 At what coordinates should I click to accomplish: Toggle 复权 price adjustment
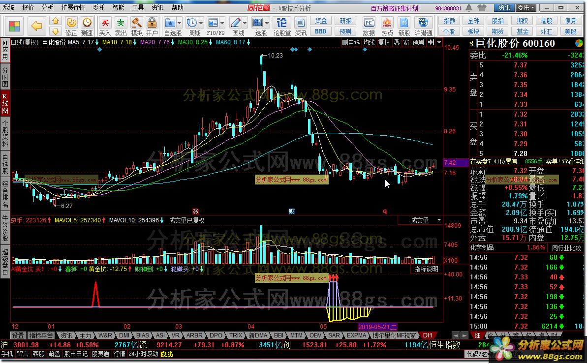pyautogui.click(x=384, y=42)
